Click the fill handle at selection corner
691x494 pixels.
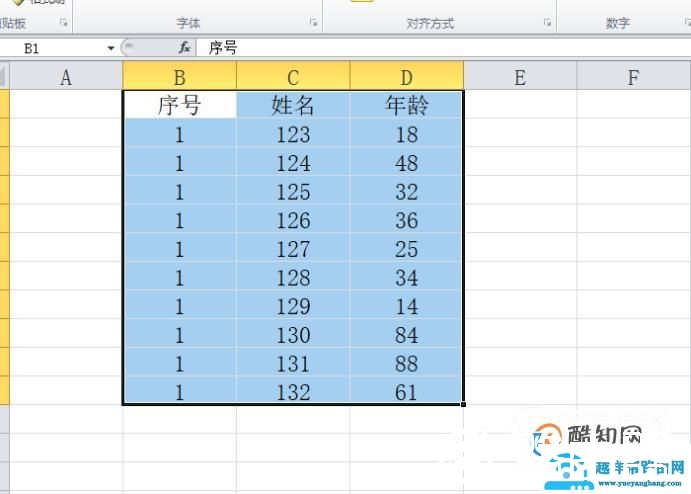coord(463,404)
